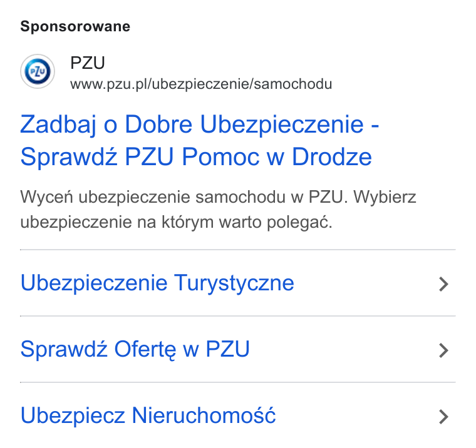Image resolution: width=476 pixels, height=448 pixels.
Task: Open the Ubezpieczenie Turystyczne sitelink
Action: 157,283
